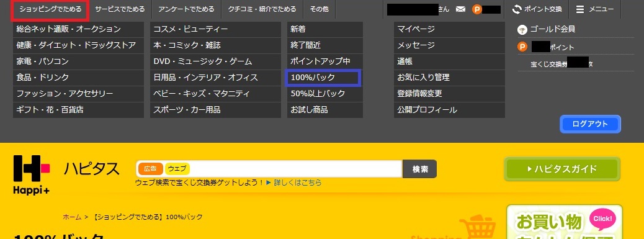Follow the 詳しくはこちら link
644x239 pixels.
click(x=298, y=183)
